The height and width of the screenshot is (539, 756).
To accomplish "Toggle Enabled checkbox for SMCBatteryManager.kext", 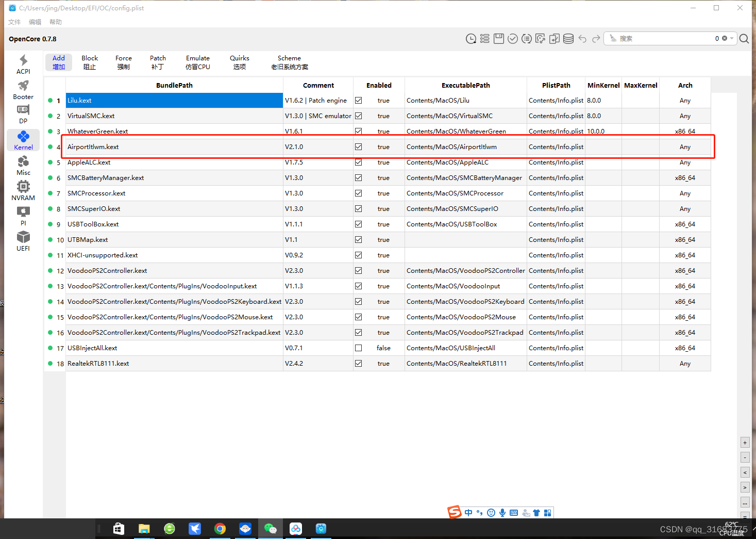I will (x=359, y=178).
